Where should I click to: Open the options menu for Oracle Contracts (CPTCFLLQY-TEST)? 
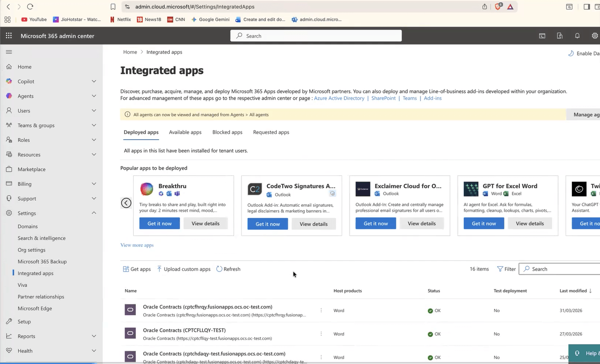(x=321, y=333)
